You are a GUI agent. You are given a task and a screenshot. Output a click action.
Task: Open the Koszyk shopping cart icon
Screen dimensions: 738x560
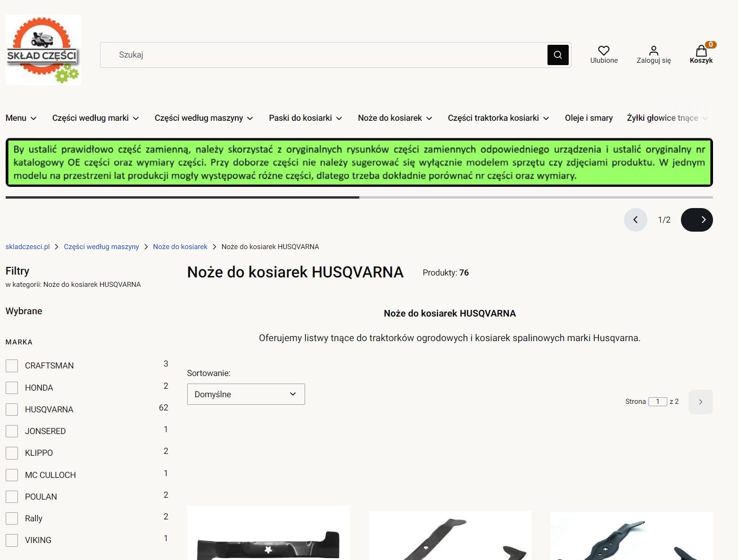tap(701, 50)
